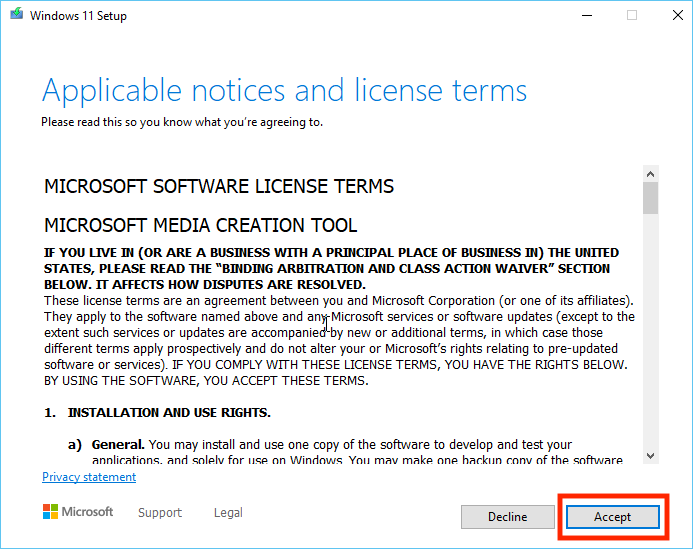Open the Legal link

(228, 512)
